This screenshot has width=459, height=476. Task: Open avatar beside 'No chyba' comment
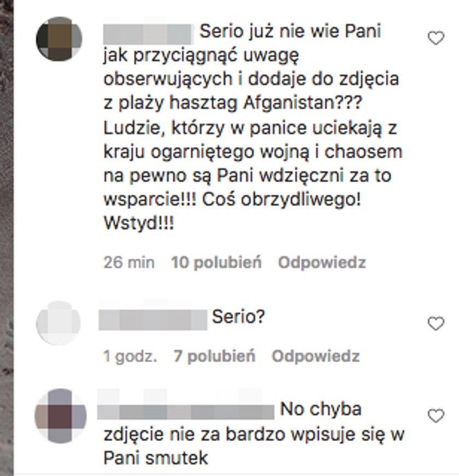(x=61, y=415)
